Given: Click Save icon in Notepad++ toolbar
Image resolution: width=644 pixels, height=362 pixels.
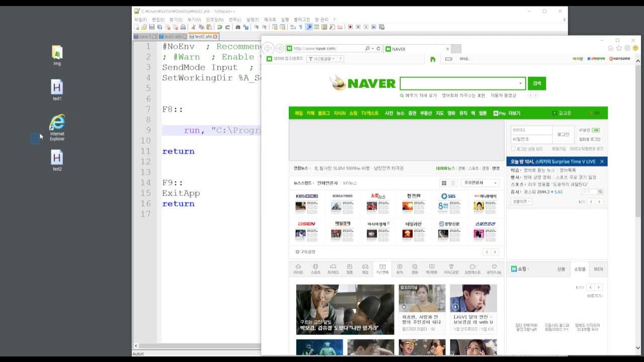Looking at the screenshot, I should point(152,27).
